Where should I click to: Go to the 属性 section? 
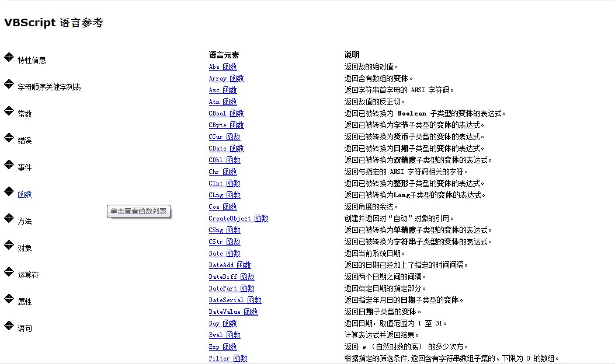coord(25,302)
